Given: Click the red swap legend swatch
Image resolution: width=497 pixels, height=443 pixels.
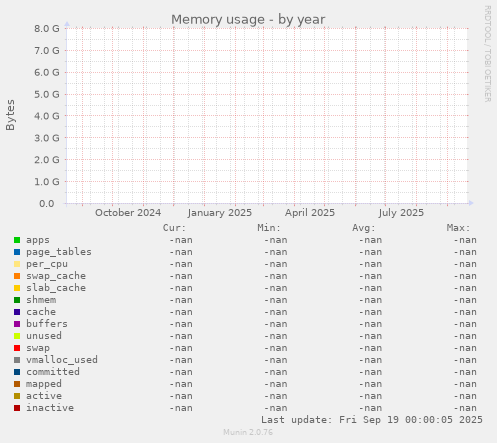Looking at the screenshot, I should click(17, 348).
